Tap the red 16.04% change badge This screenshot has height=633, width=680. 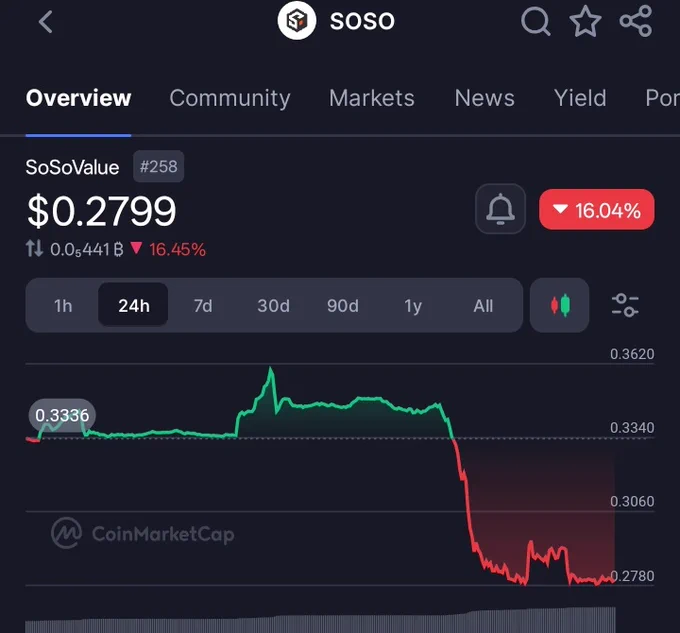tap(597, 209)
